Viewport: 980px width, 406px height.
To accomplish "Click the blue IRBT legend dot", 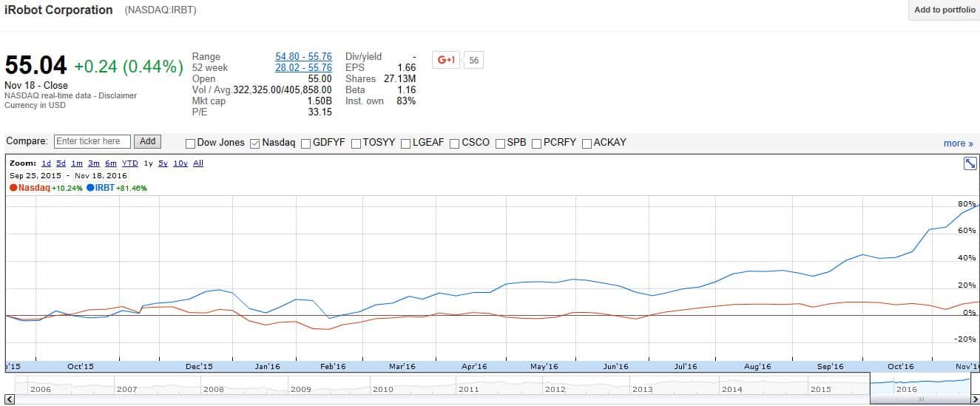I will (x=90, y=188).
